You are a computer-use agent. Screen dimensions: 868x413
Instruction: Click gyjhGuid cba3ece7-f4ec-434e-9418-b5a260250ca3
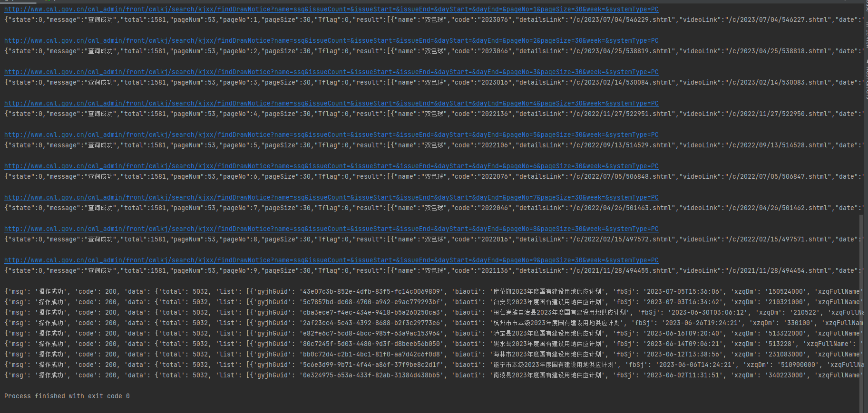pos(371,313)
